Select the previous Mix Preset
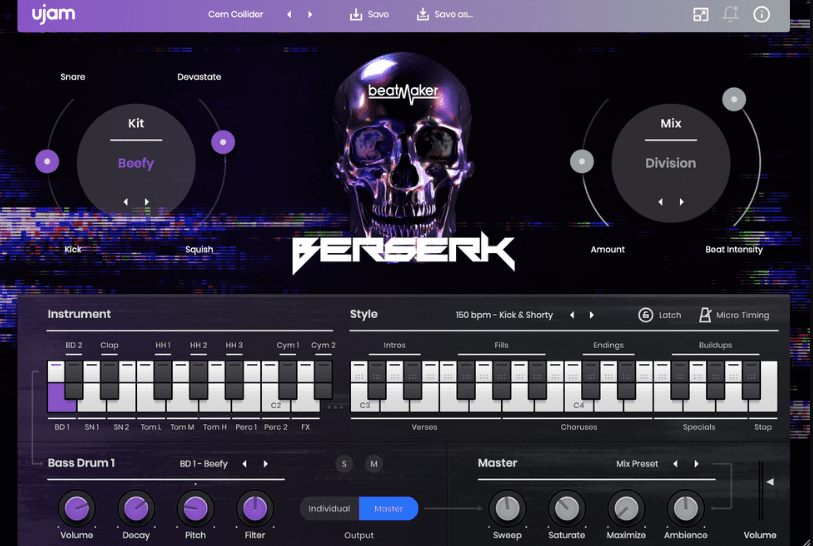Screen dimensions: 813x546 click(675, 464)
